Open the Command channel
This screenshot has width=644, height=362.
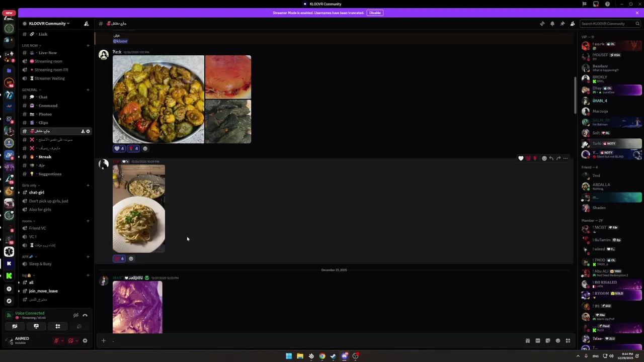[x=55, y=106]
